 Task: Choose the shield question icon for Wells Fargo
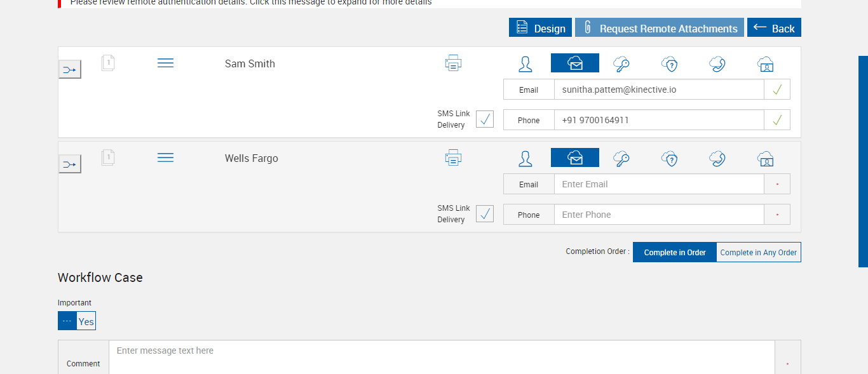(670, 158)
